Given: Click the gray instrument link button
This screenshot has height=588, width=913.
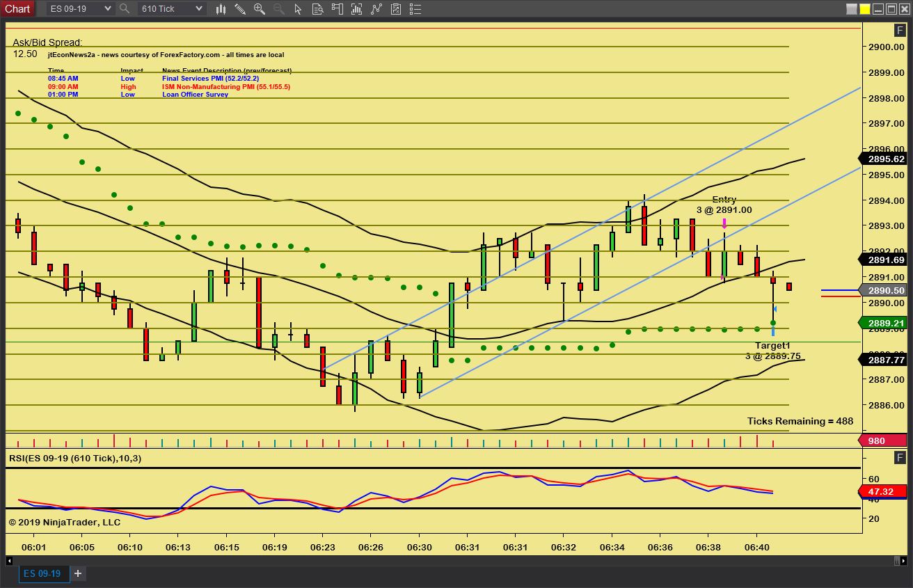Looking at the screenshot, I should 852,9.
